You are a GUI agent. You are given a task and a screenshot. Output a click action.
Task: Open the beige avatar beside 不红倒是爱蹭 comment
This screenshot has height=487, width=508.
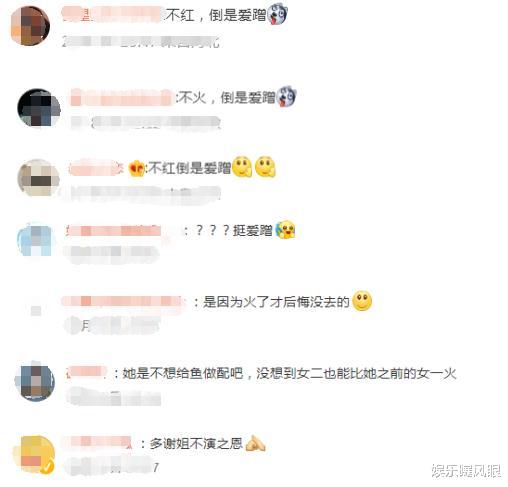[x=39, y=178]
